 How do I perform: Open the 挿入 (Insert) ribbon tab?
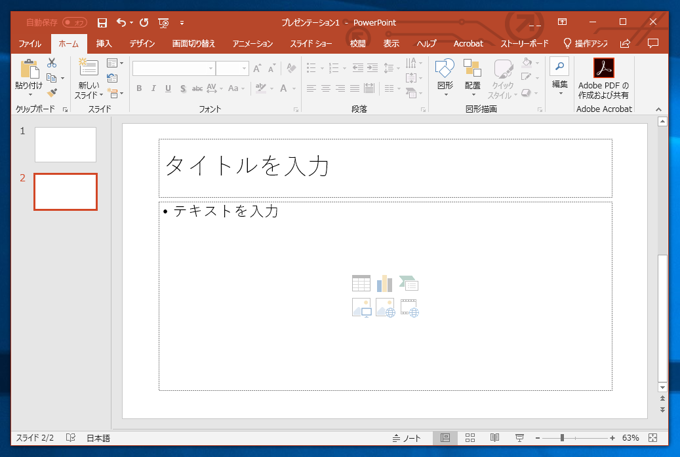point(104,44)
